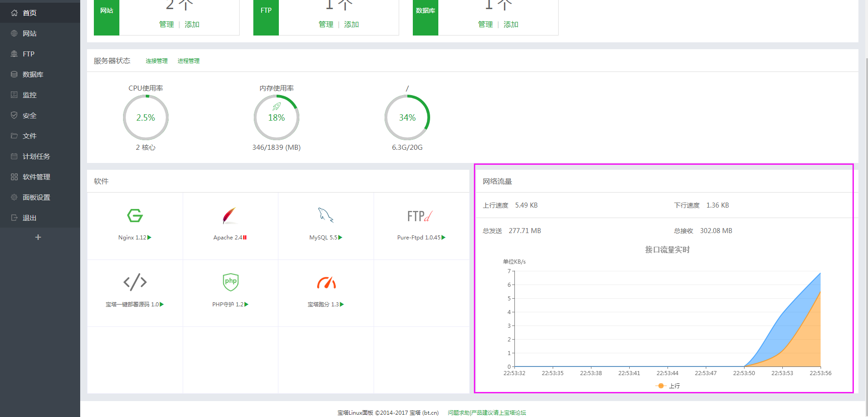The image size is (868, 417).
Task: Click the 宝塔一键部署源码 1.0 label
Action: (133, 305)
